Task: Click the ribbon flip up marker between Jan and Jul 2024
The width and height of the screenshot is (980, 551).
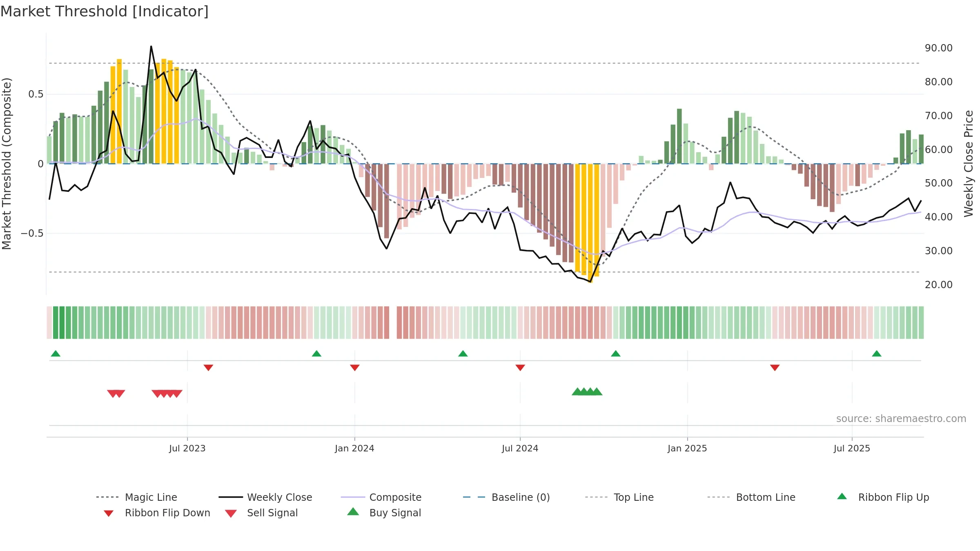Action: pyautogui.click(x=463, y=353)
